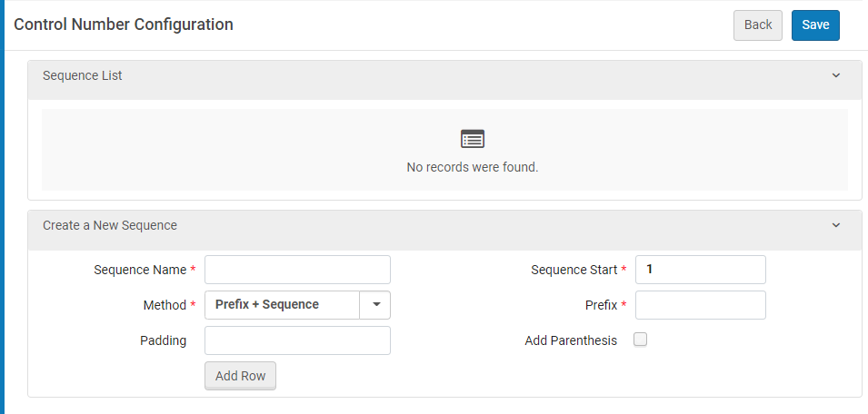Collapse the Create a New Sequence chevron
This screenshot has width=868, height=414.
coord(836,225)
